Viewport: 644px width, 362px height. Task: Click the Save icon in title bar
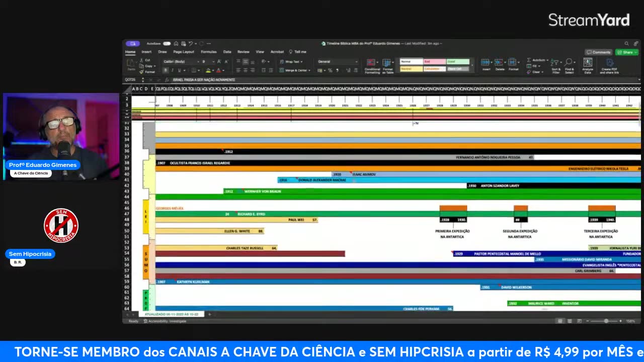183,44
